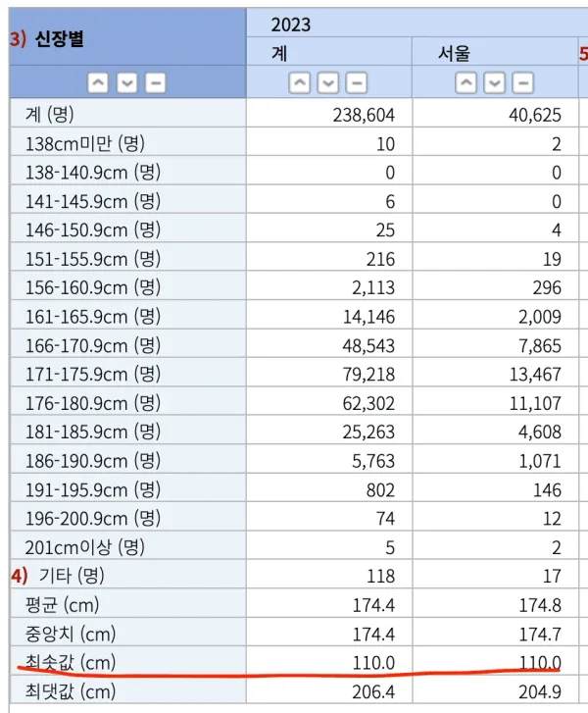Select the 151-155.9cm (명) row label
This screenshot has height=713, width=588.
(x=93, y=259)
